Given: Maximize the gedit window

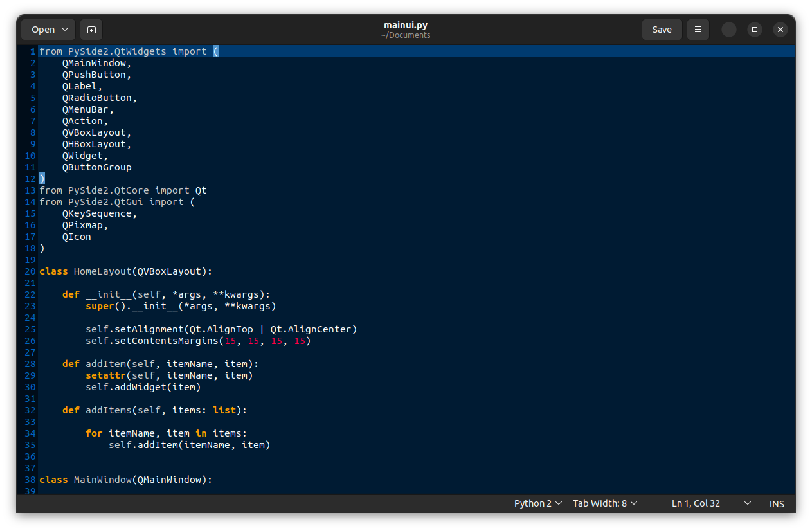Looking at the screenshot, I should click(x=755, y=30).
